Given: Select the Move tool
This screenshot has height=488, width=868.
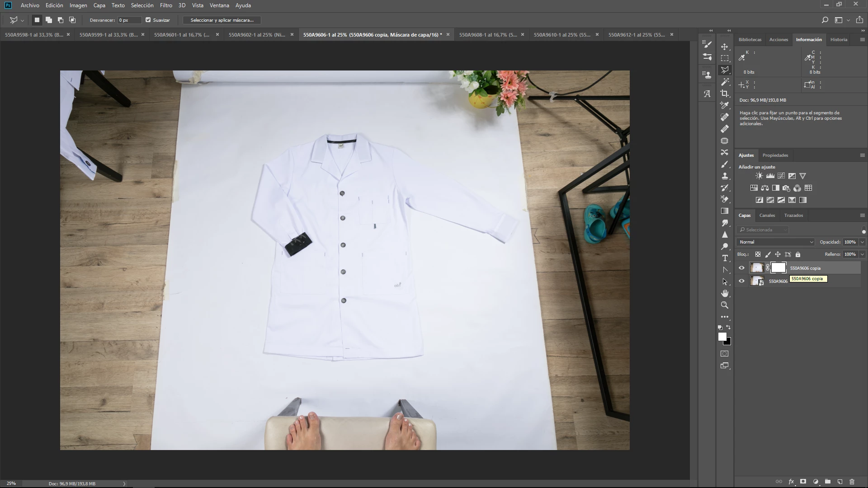Looking at the screenshot, I should 725,47.
